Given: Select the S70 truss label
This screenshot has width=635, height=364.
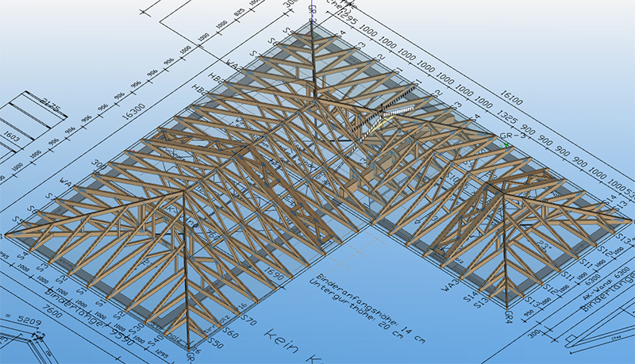Looking at the screenshot, I should (245, 320).
